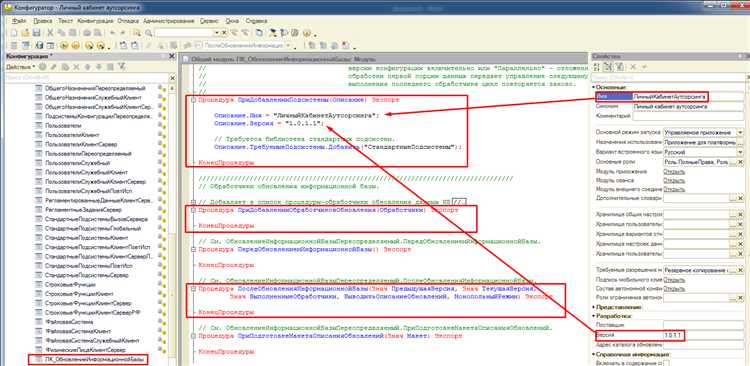Screen dimensions: 750x366
Task: Open the Справка menu
Action: pyautogui.click(x=256, y=22)
